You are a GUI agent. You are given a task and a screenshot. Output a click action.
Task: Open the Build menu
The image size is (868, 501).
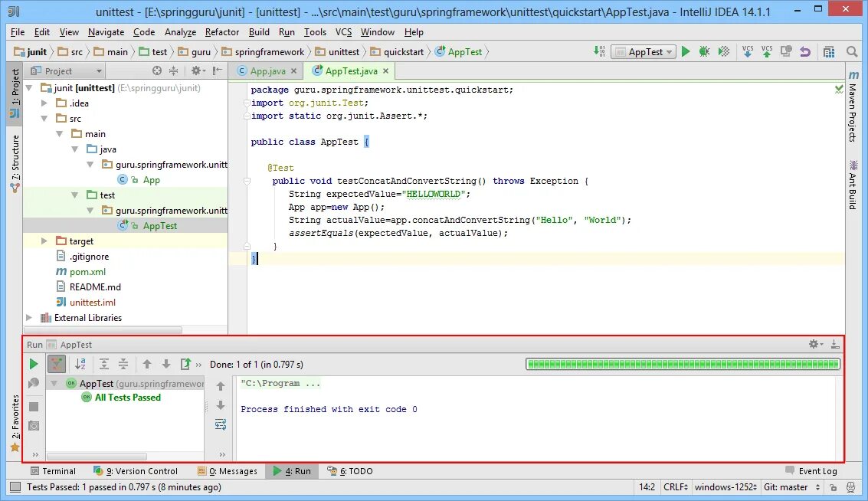click(258, 32)
